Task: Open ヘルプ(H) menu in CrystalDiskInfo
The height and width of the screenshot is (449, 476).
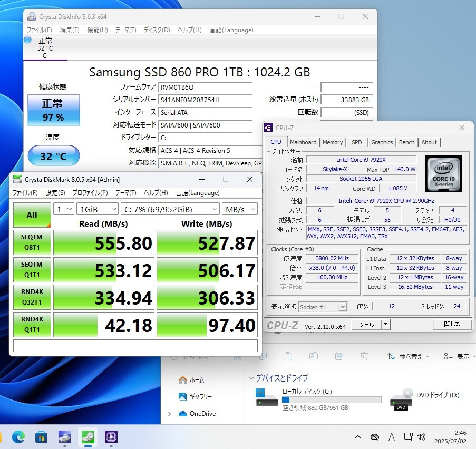Action: (x=190, y=30)
